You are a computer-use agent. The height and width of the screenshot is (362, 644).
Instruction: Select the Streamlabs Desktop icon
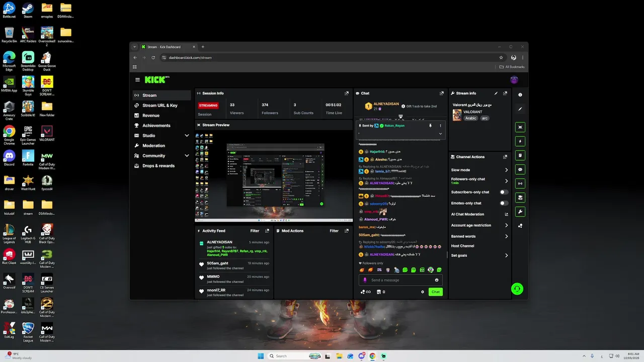[x=28, y=61]
